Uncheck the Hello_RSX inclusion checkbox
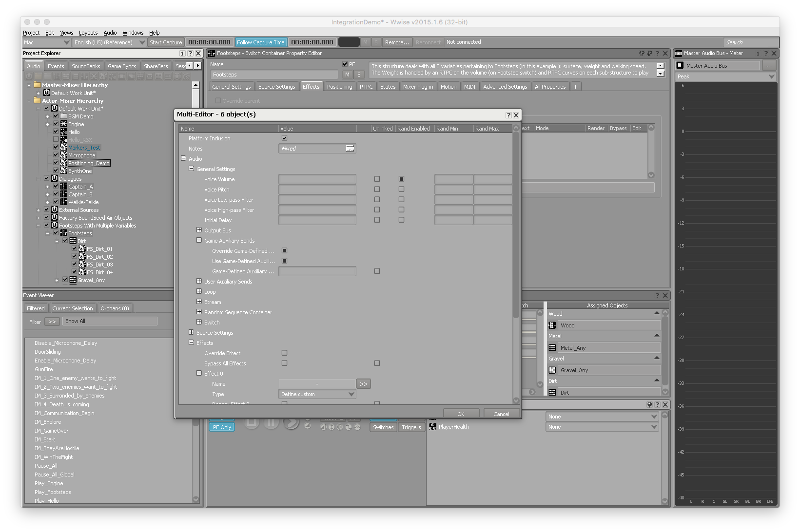 coord(56,139)
